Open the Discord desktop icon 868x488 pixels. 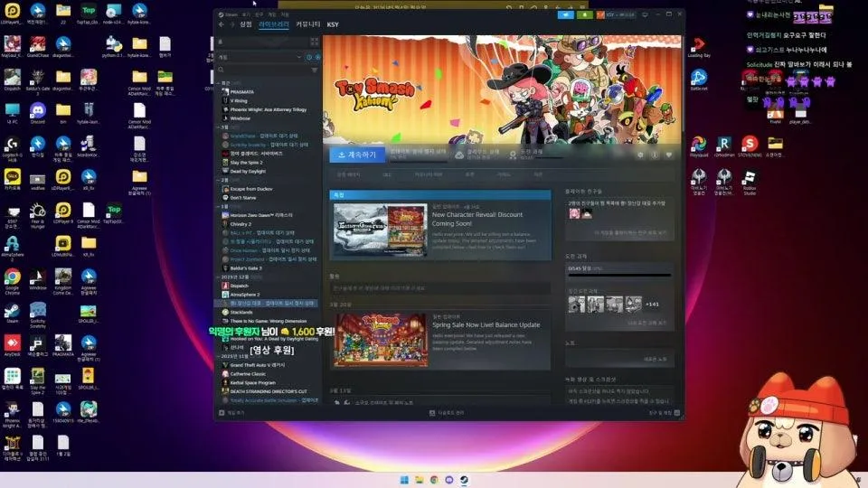click(38, 114)
